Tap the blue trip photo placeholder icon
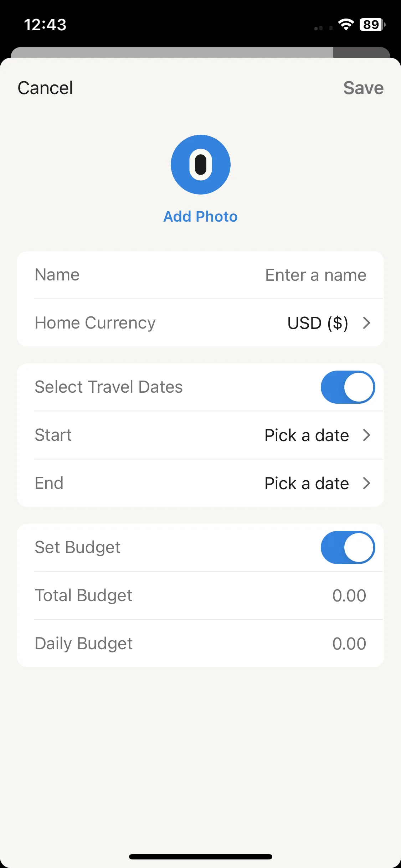The height and width of the screenshot is (868, 401). (x=201, y=165)
